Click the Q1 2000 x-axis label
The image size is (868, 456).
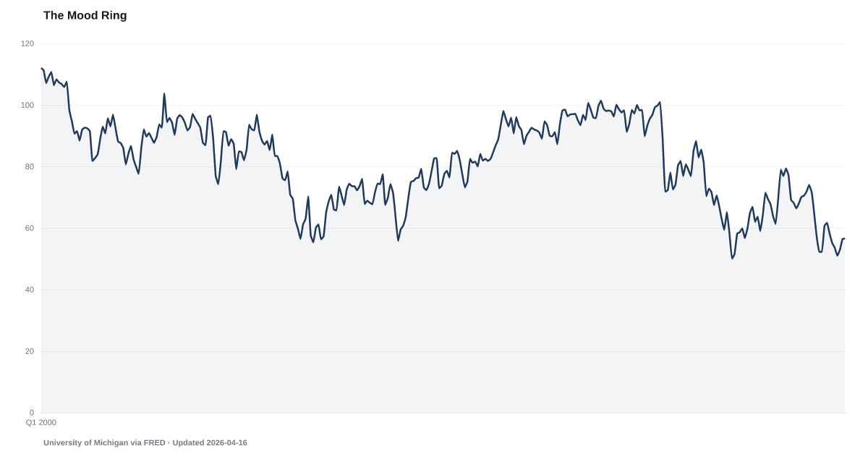41,422
